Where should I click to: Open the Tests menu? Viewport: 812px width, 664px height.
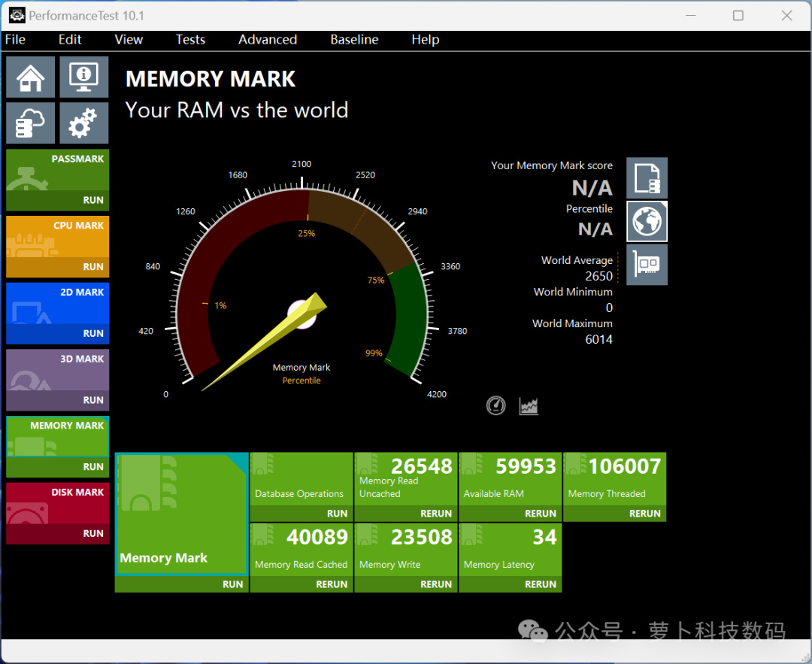(190, 39)
